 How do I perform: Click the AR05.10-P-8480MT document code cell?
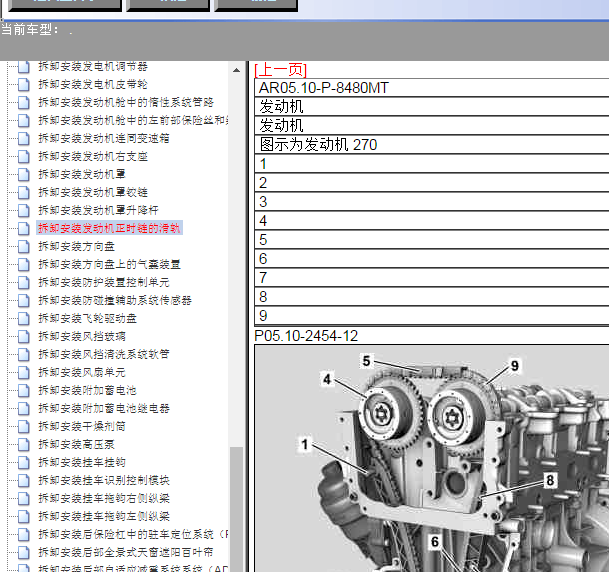432,88
